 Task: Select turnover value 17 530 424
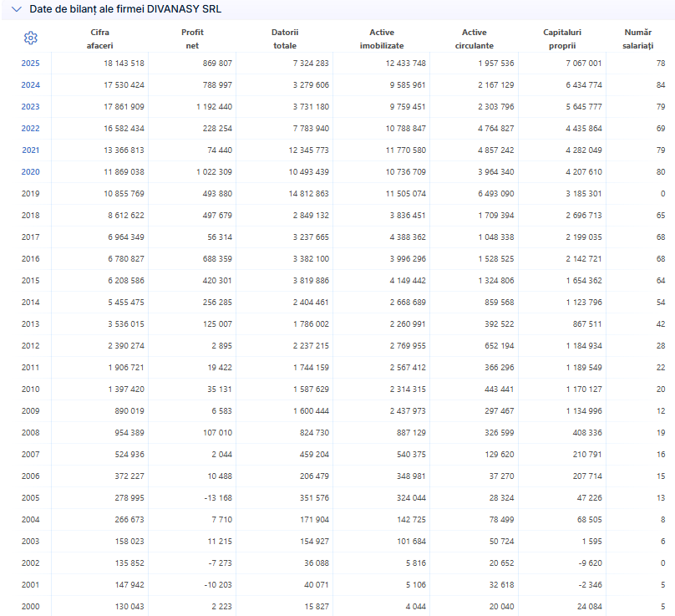[124, 85]
